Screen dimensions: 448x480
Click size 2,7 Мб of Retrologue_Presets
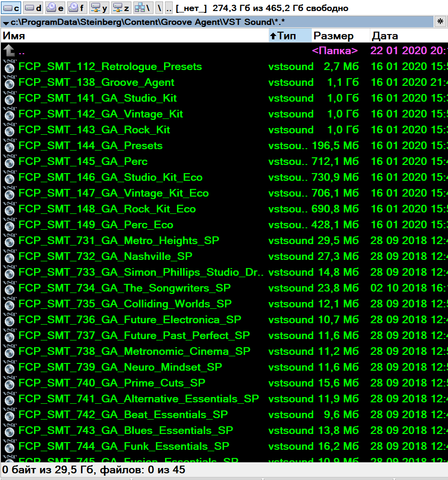coord(341,67)
